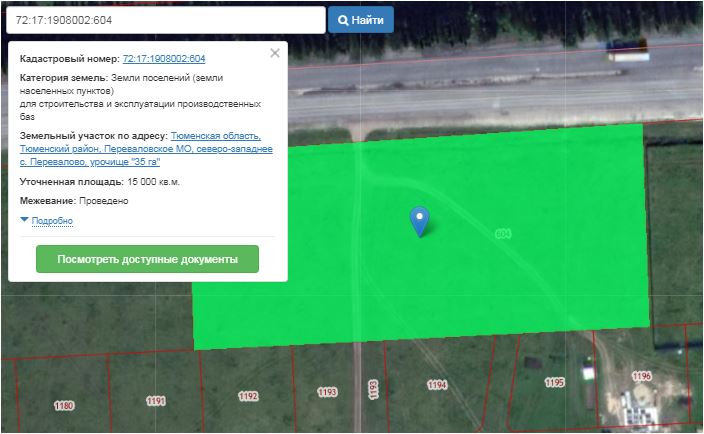Select parcel labeled 1192 on map

[x=248, y=397]
